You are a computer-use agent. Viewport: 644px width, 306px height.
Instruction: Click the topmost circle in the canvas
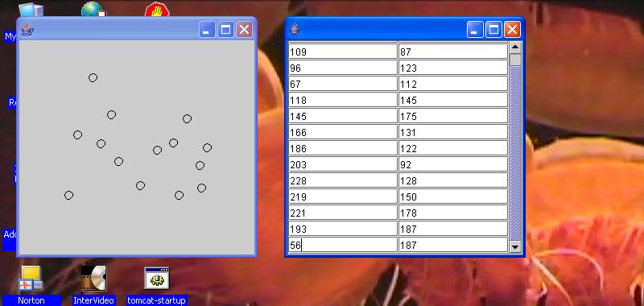click(93, 77)
